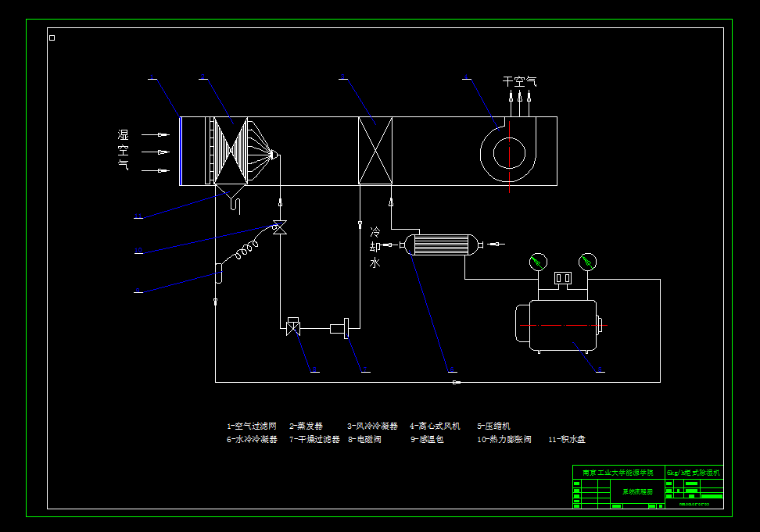This screenshot has height=532, width=760.
Task: Click callout number 10 left of expansion valve
Action: [138, 251]
